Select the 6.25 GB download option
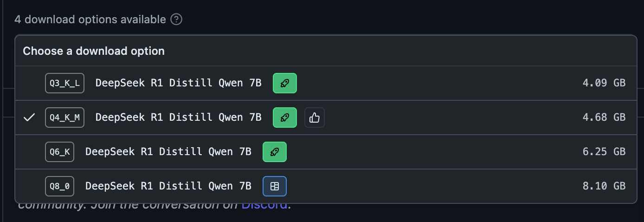644x222 pixels. click(x=604, y=152)
